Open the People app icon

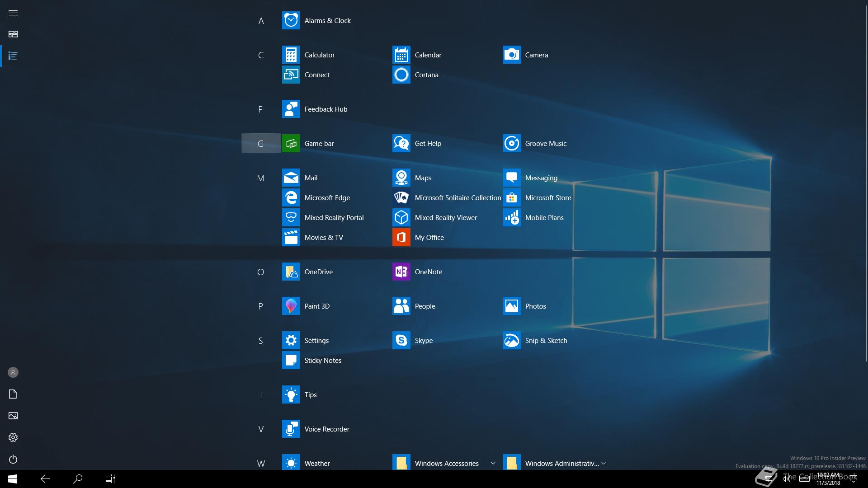pyautogui.click(x=401, y=306)
